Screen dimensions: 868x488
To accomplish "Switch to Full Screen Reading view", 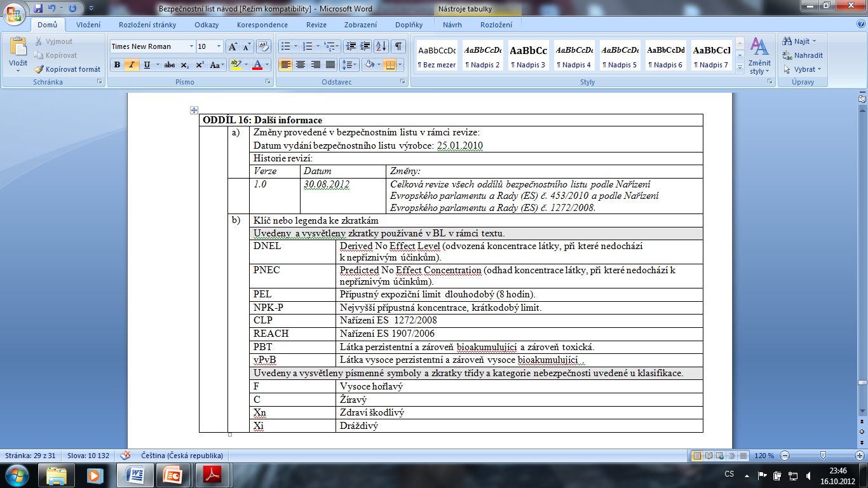I will coord(709,456).
